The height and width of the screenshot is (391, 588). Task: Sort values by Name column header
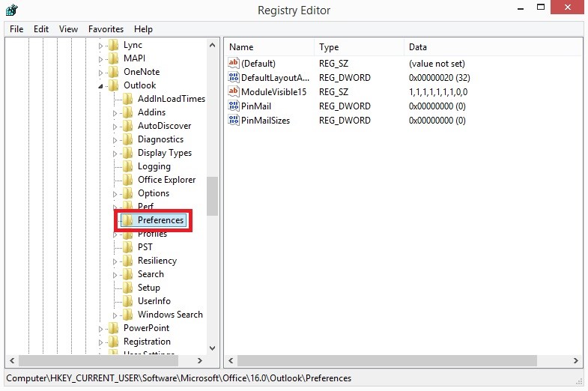269,47
